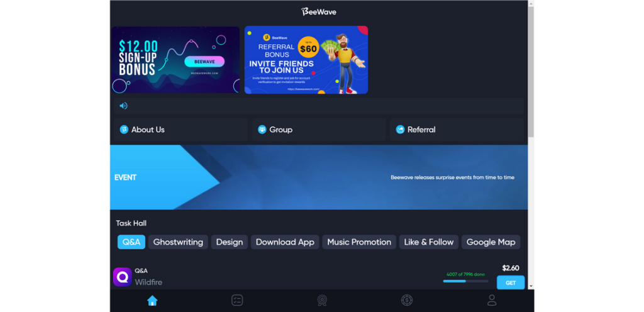644x312 pixels.
Task: Open the Home icon in bottom navigation
Action: point(152,301)
